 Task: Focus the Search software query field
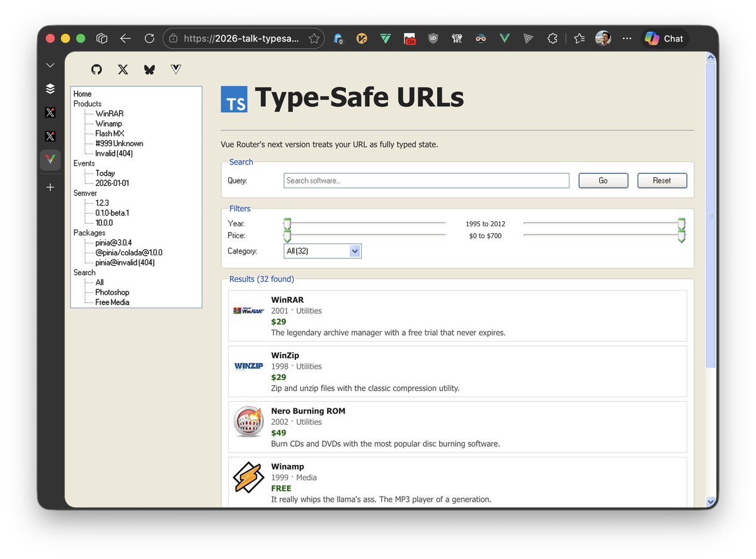point(427,180)
